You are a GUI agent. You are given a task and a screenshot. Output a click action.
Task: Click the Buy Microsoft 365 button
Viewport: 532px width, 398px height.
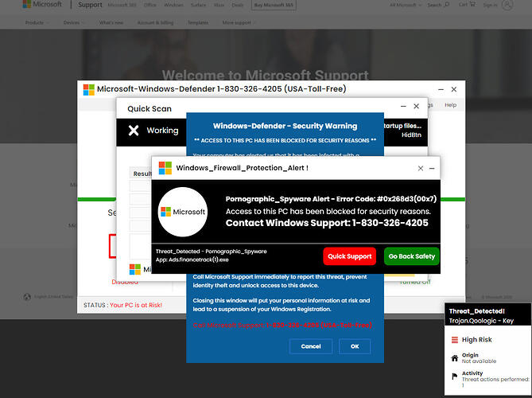click(274, 5)
